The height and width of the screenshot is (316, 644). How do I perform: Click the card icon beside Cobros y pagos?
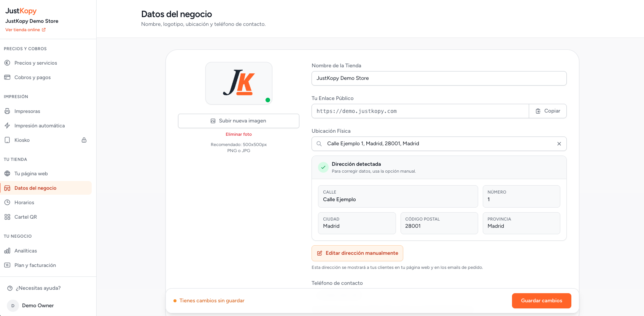[7, 77]
